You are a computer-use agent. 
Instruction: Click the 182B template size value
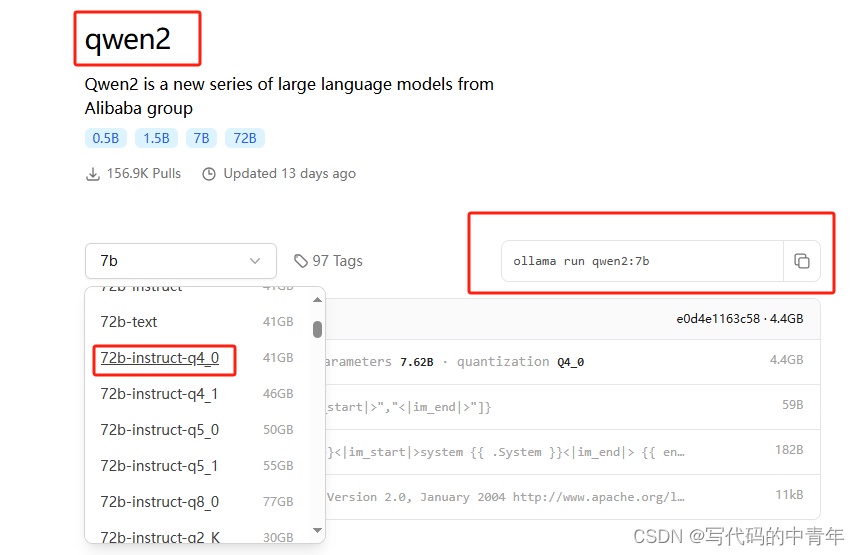789,450
